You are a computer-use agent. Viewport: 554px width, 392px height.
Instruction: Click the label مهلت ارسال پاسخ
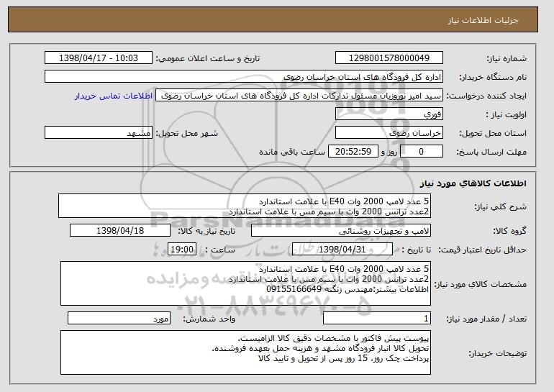491,152
